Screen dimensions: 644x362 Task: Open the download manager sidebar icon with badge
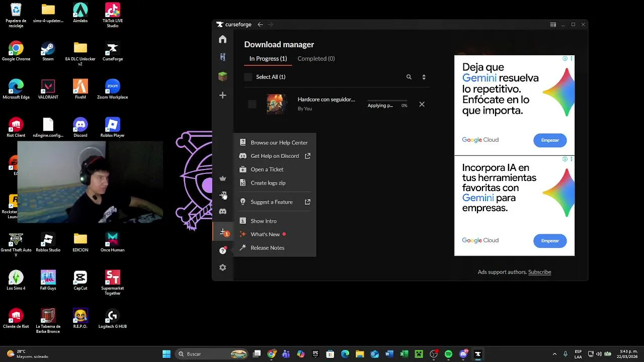coord(223,232)
